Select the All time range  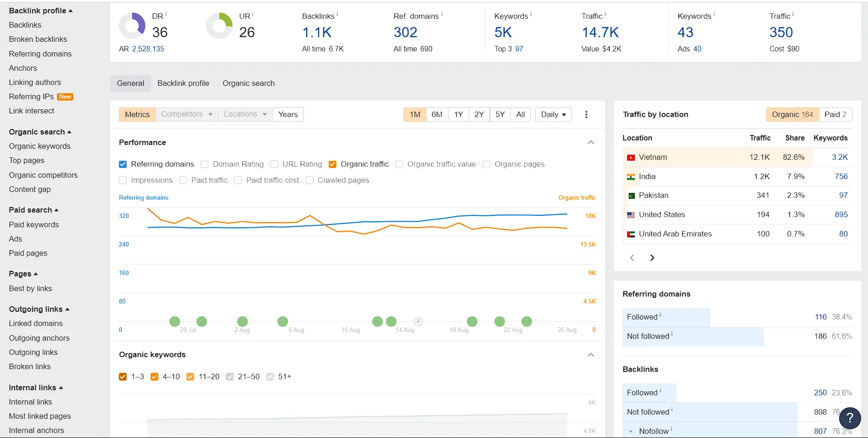point(521,114)
